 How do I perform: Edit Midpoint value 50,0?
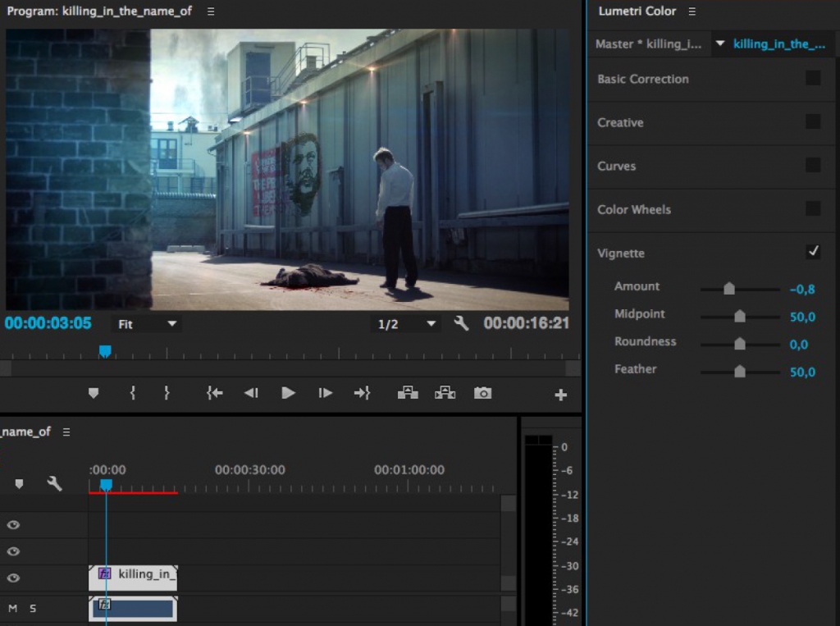802,317
